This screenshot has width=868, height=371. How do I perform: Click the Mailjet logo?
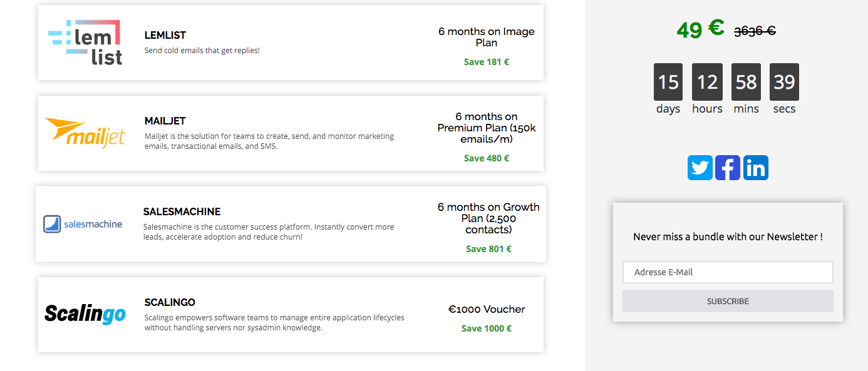tap(85, 132)
